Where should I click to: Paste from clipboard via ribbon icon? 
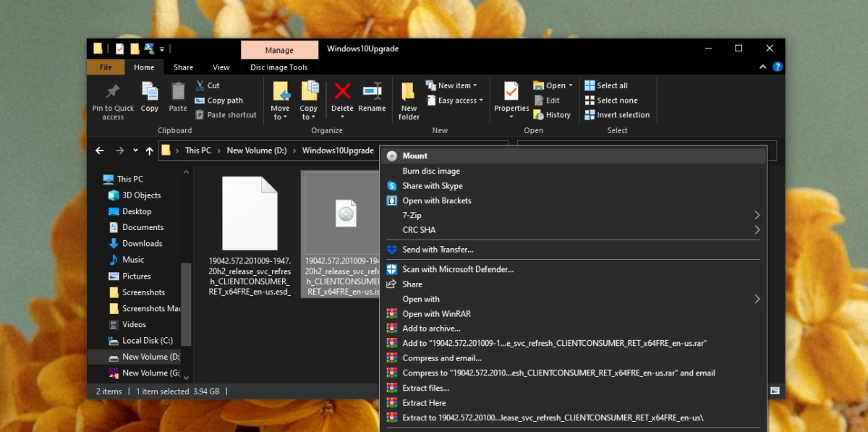(177, 100)
